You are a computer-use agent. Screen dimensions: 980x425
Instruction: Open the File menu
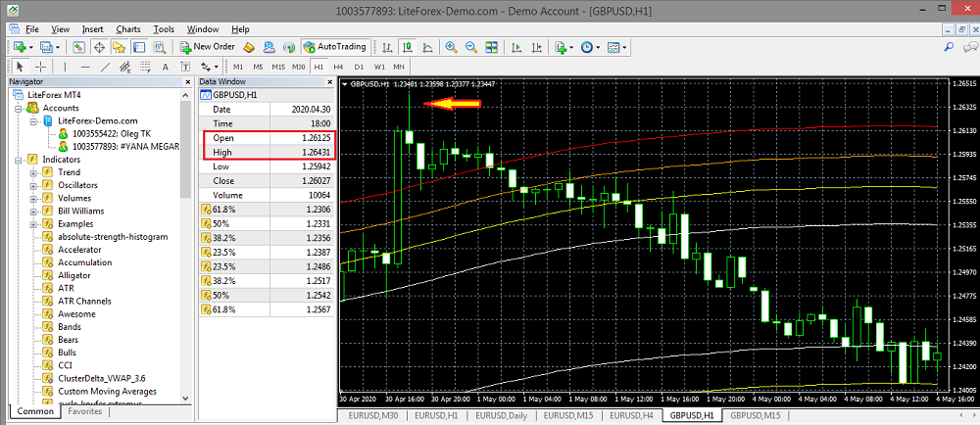[x=32, y=29]
